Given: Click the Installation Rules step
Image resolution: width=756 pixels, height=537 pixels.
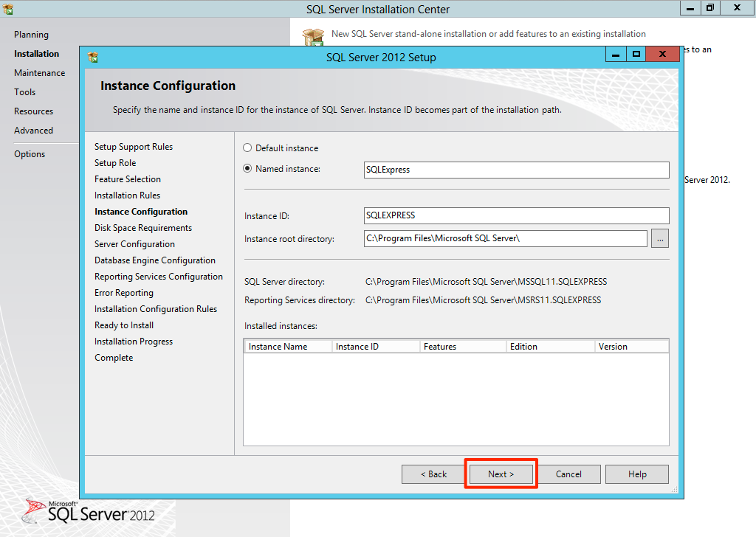Looking at the screenshot, I should 127,195.
